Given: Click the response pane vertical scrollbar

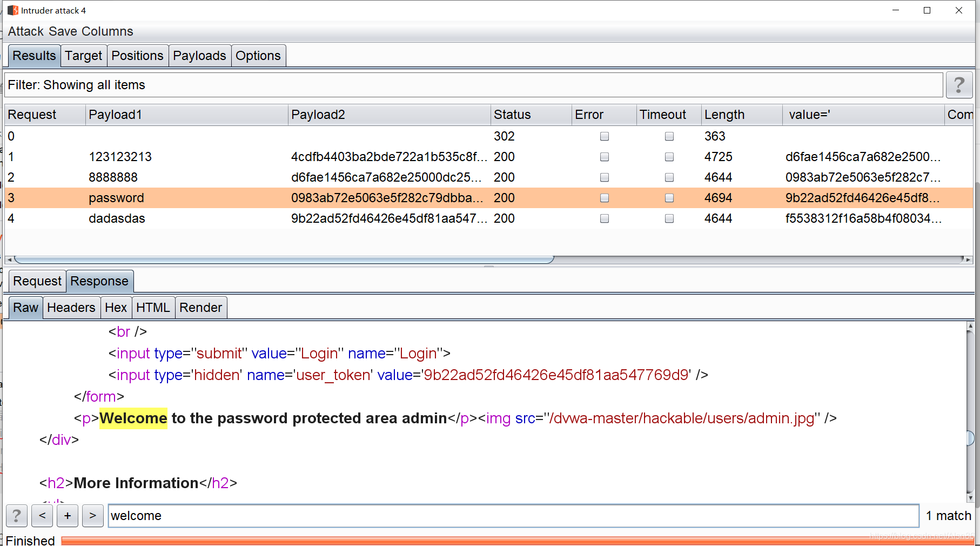Looking at the screenshot, I should point(970,411).
